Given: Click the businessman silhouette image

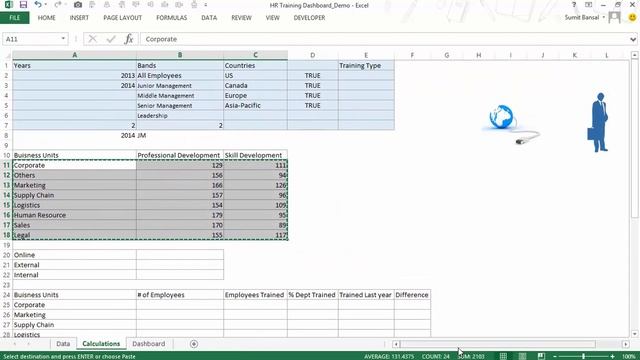Looking at the screenshot, I should tap(599, 122).
